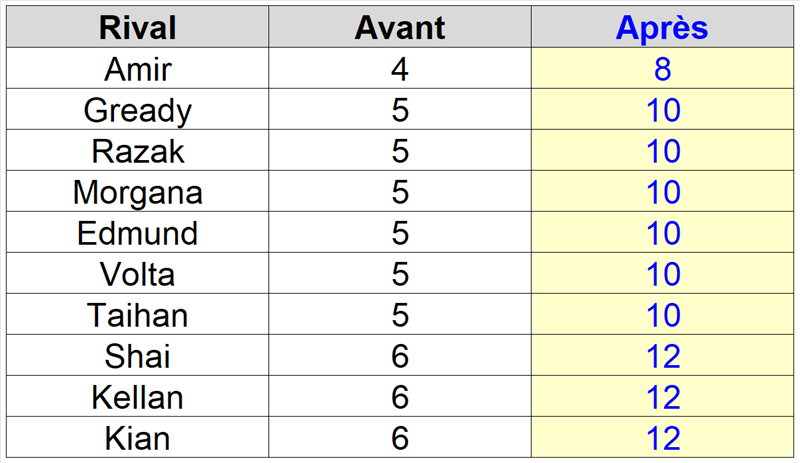
Task: Click the Morgana name cell
Action: point(138,193)
